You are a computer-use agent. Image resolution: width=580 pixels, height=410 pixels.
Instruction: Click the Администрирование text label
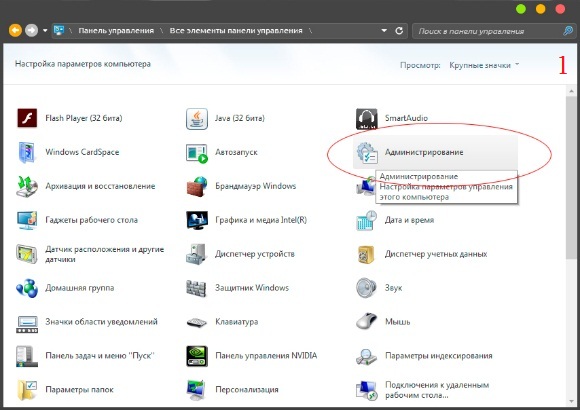[424, 152]
